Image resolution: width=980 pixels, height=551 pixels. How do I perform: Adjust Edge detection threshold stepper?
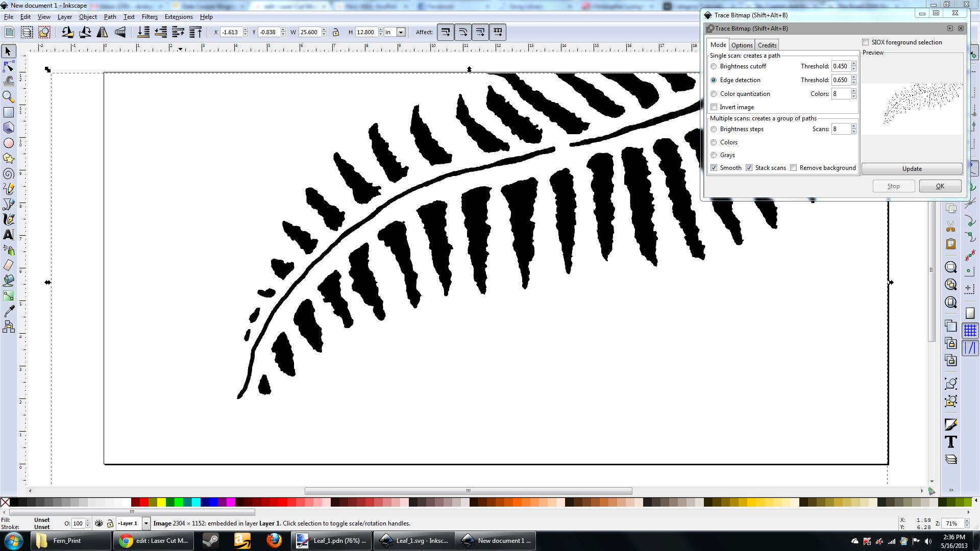coord(853,80)
